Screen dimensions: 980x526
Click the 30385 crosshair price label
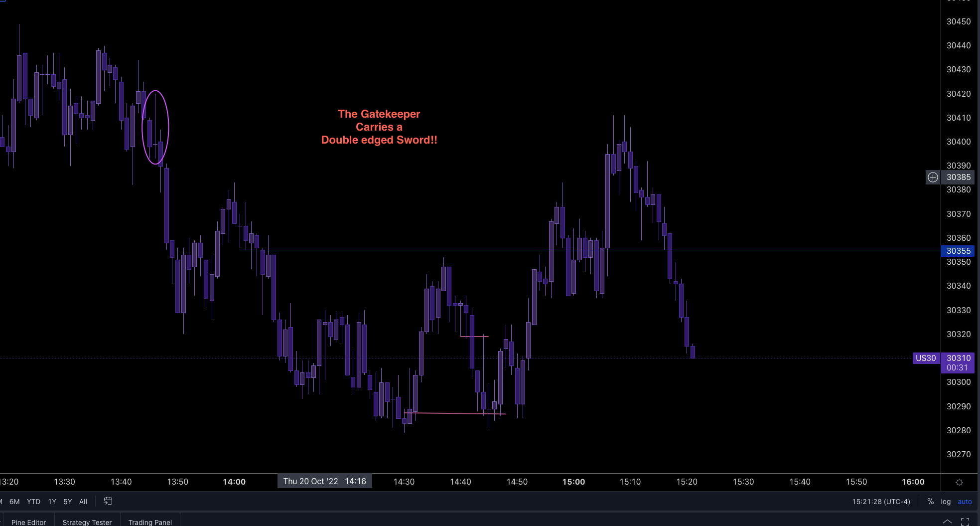[x=958, y=177]
